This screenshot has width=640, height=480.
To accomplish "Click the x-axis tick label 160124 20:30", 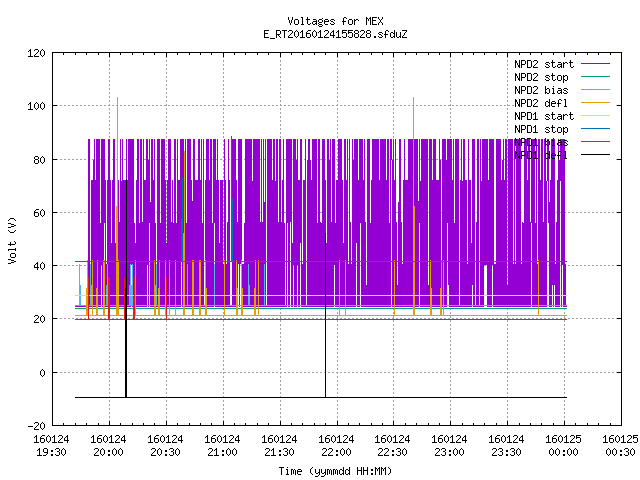I will [x=165, y=446].
